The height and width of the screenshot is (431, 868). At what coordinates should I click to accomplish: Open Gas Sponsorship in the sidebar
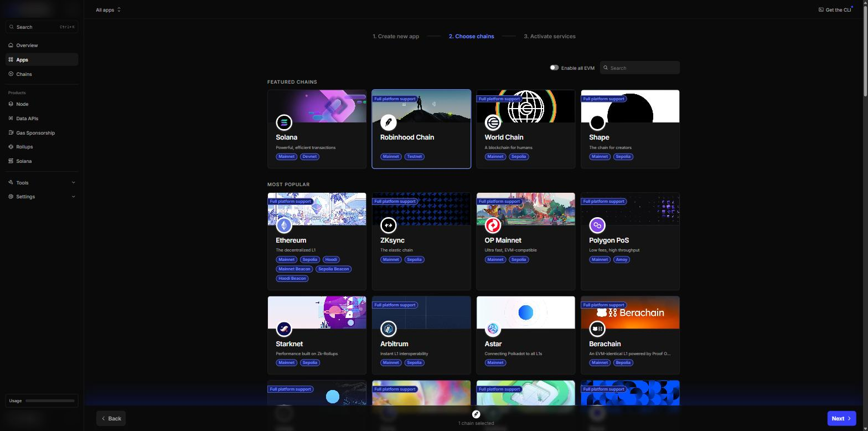(x=42, y=132)
